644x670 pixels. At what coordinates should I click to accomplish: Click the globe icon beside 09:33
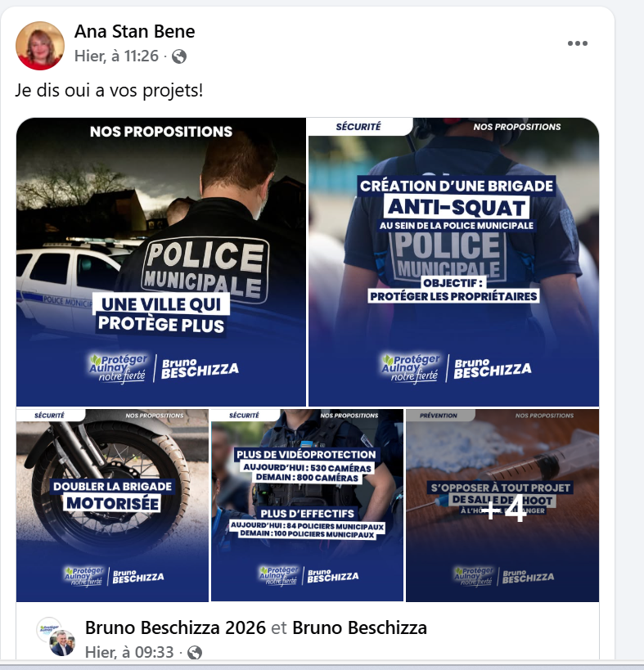(195, 653)
